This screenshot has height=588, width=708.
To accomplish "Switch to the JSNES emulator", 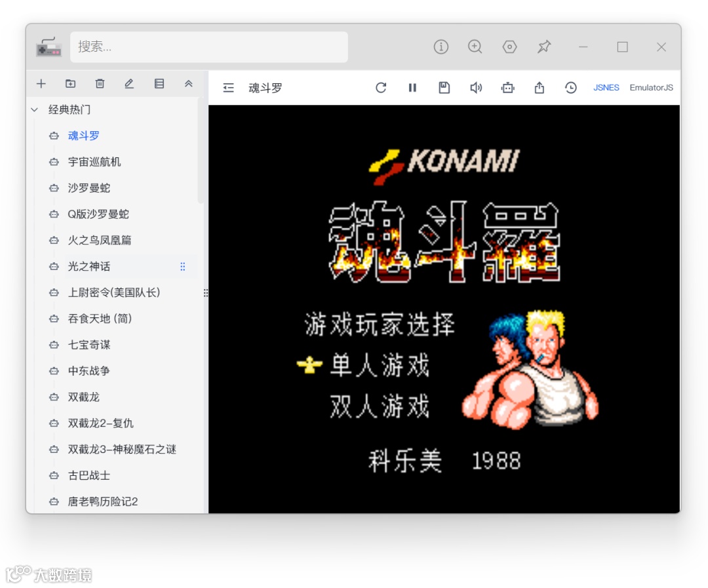I will [606, 88].
